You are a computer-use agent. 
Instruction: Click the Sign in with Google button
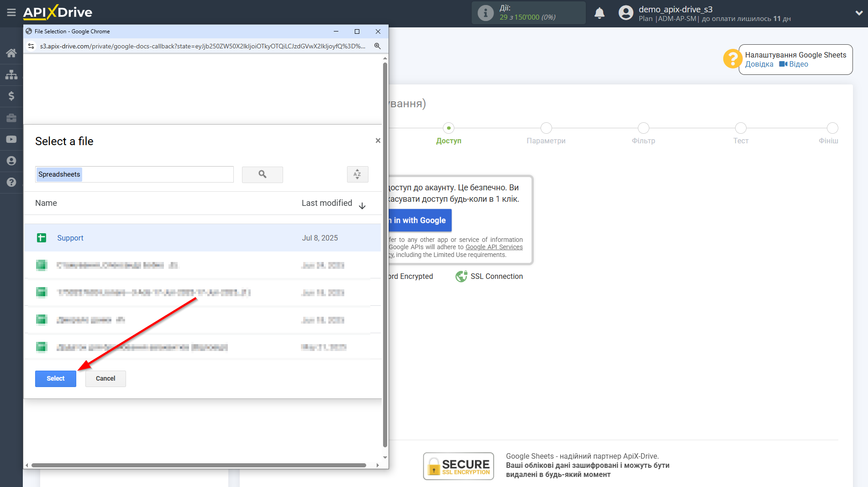(420, 220)
